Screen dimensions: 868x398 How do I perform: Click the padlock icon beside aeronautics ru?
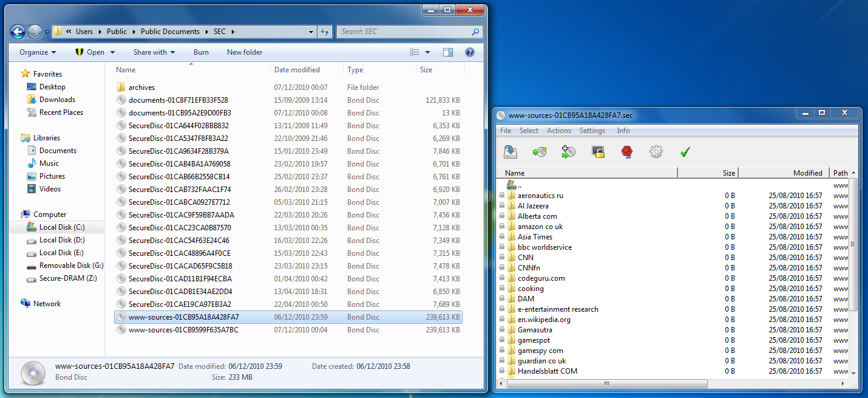502,195
